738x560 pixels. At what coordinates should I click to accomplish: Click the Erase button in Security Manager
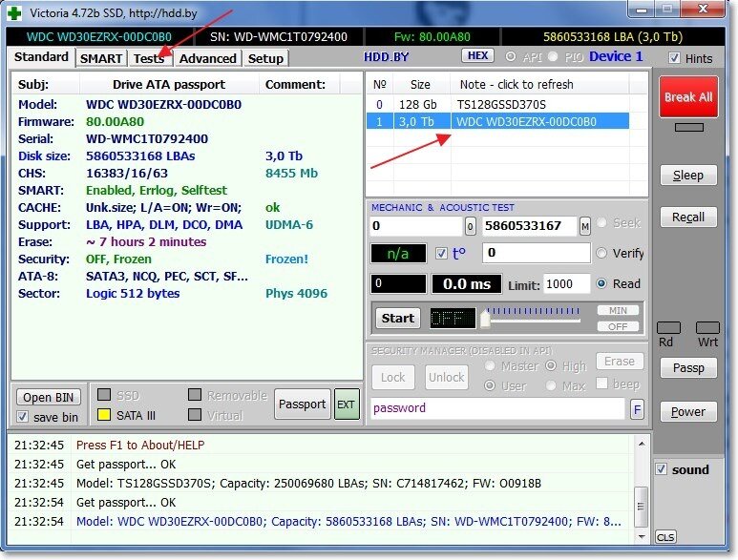pos(620,362)
